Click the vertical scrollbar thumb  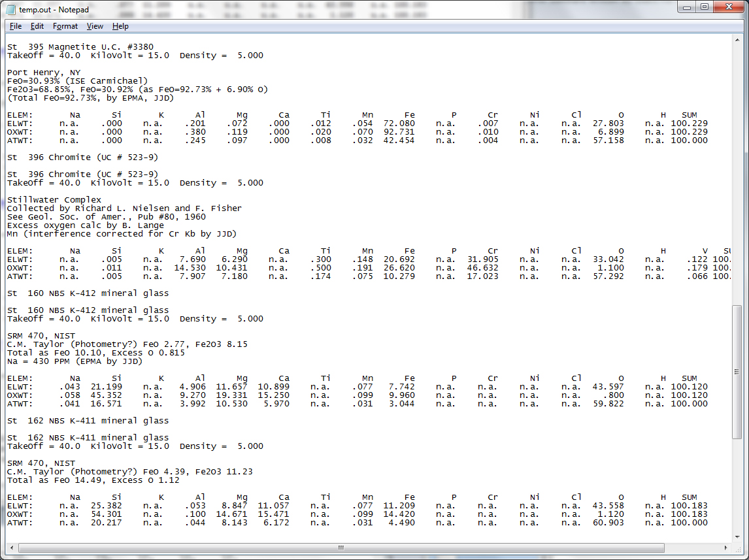click(737, 372)
